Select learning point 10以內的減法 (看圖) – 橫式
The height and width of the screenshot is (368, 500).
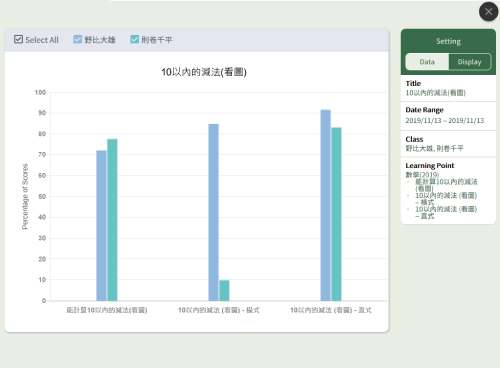point(446,199)
